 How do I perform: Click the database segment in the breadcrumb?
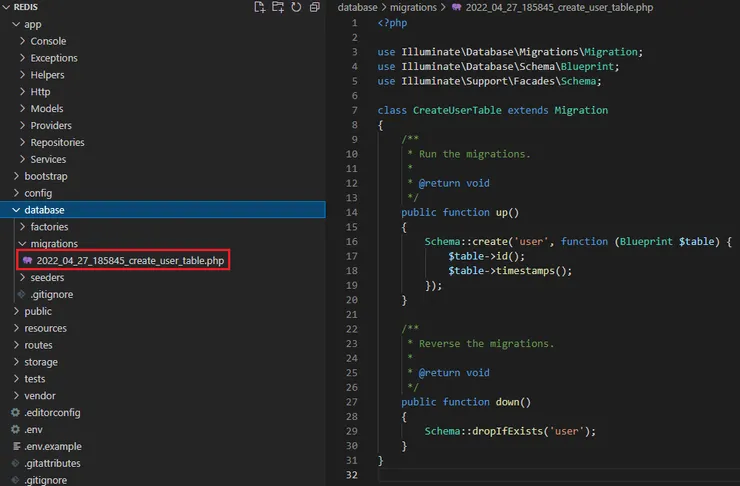tap(357, 7)
